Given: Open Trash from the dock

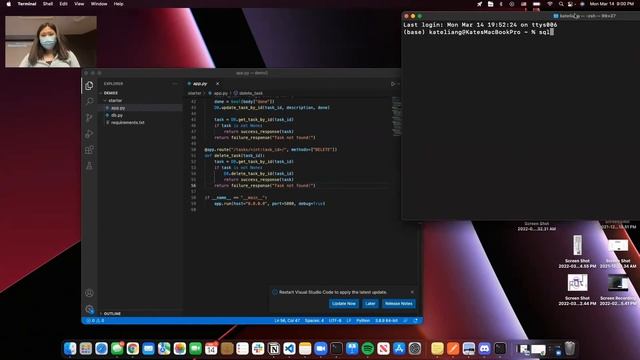Looking at the screenshot, I should [x=570, y=349].
